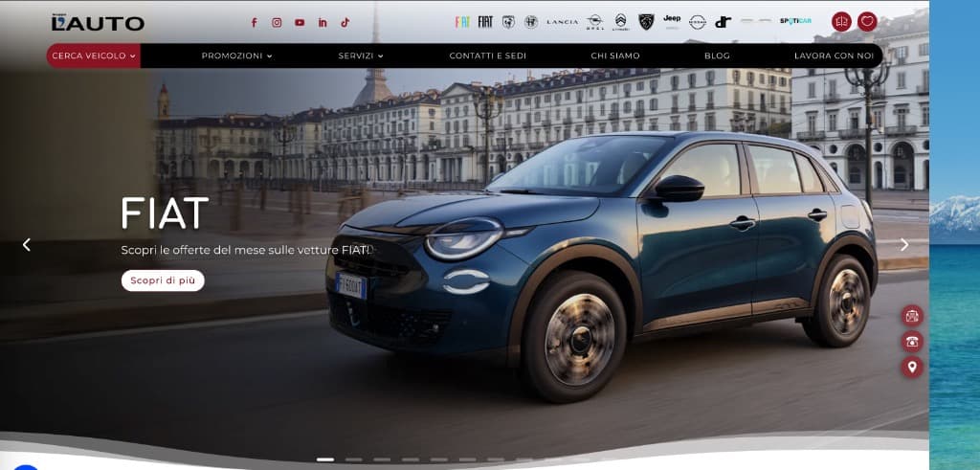This screenshot has width=980, height=470.
Task: Click the floating mail contact icon
Action: [912, 316]
